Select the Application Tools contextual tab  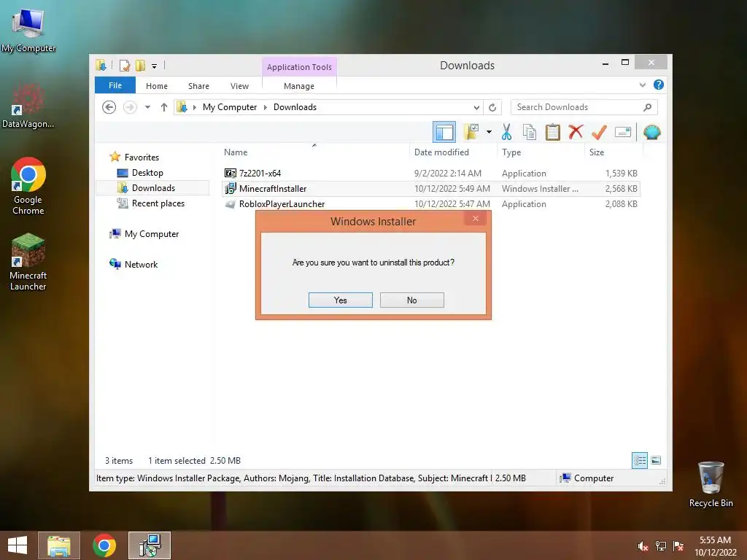click(x=298, y=67)
